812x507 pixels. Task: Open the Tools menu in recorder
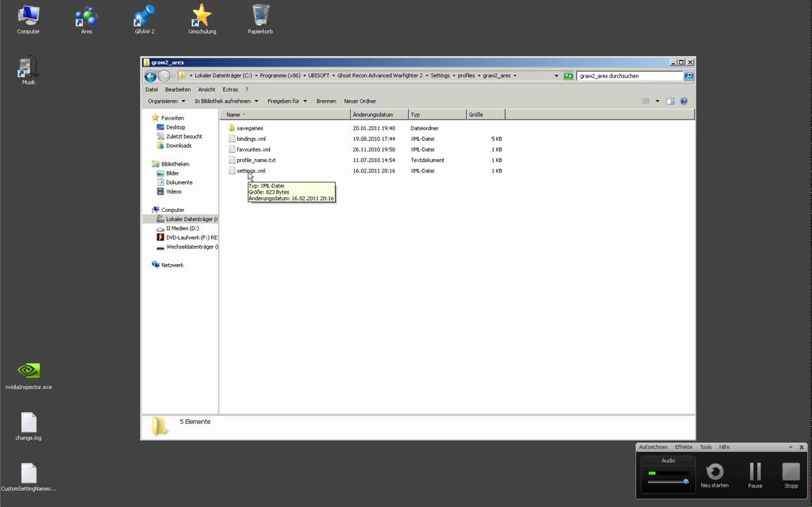706,447
